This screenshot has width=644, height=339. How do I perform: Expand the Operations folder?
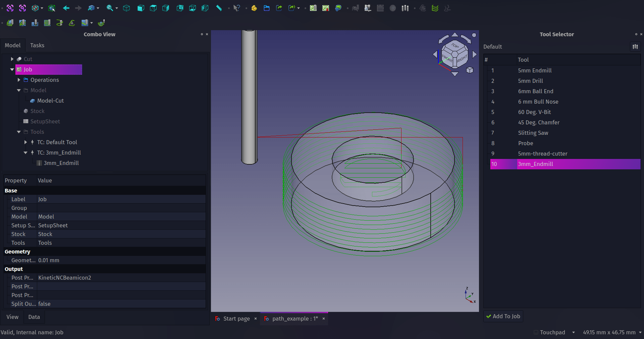[19, 80]
